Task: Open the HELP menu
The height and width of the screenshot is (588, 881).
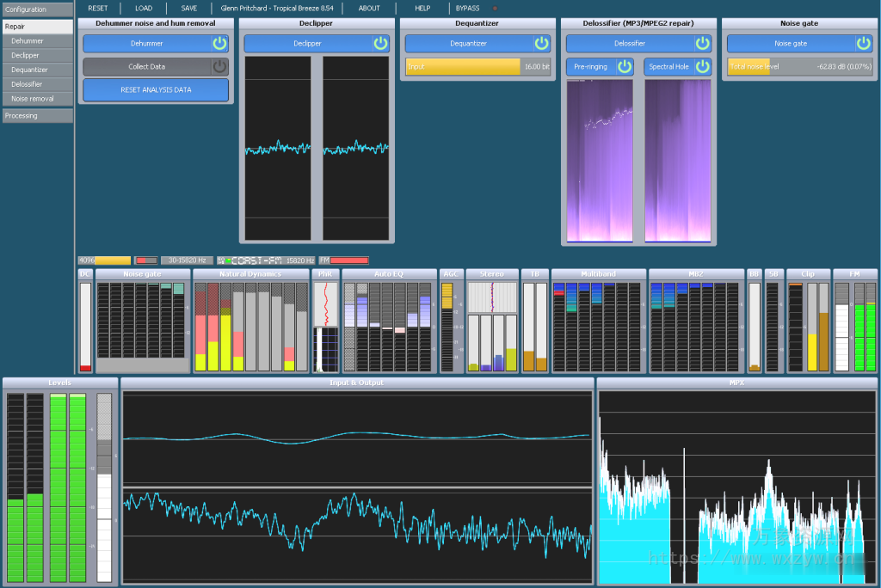Action: [x=422, y=8]
